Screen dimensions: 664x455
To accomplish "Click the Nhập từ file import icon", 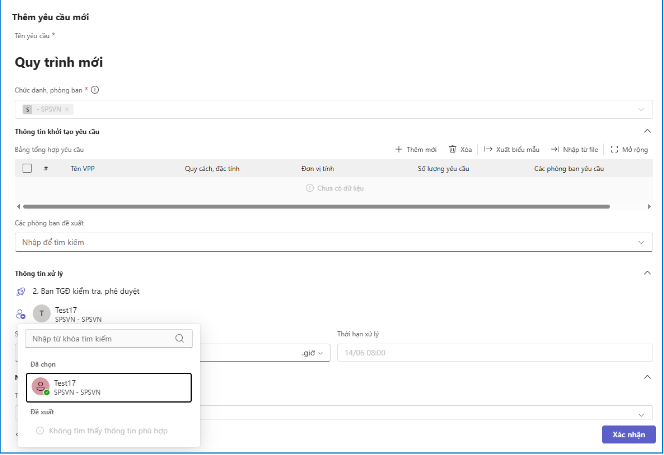I will (554, 149).
